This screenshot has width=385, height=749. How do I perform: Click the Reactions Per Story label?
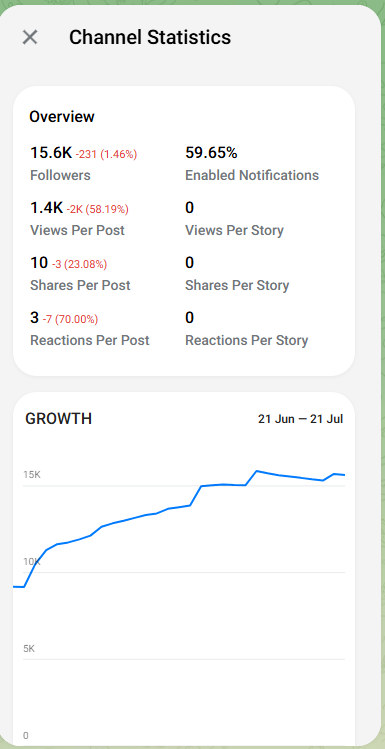click(246, 341)
